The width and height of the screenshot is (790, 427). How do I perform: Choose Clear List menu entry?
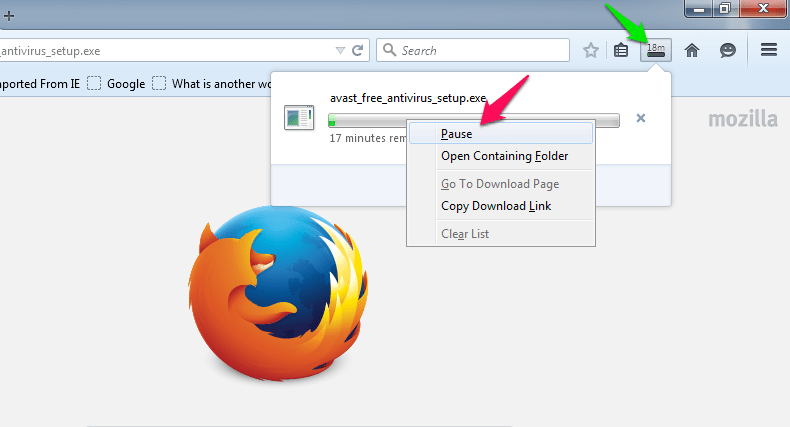tap(501, 234)
